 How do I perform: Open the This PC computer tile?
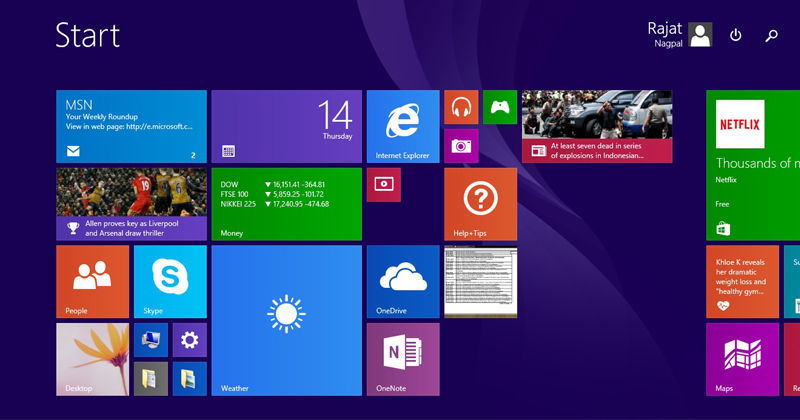pyautogui.click(x=150, y=340)
